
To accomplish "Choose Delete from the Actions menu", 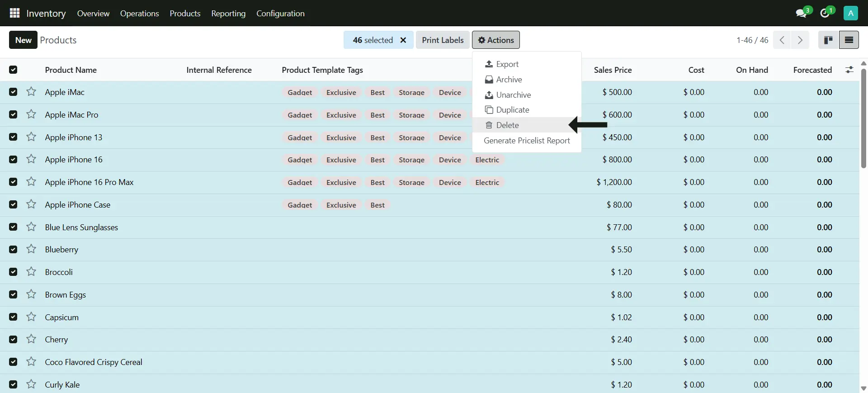I will pos(507,125).
